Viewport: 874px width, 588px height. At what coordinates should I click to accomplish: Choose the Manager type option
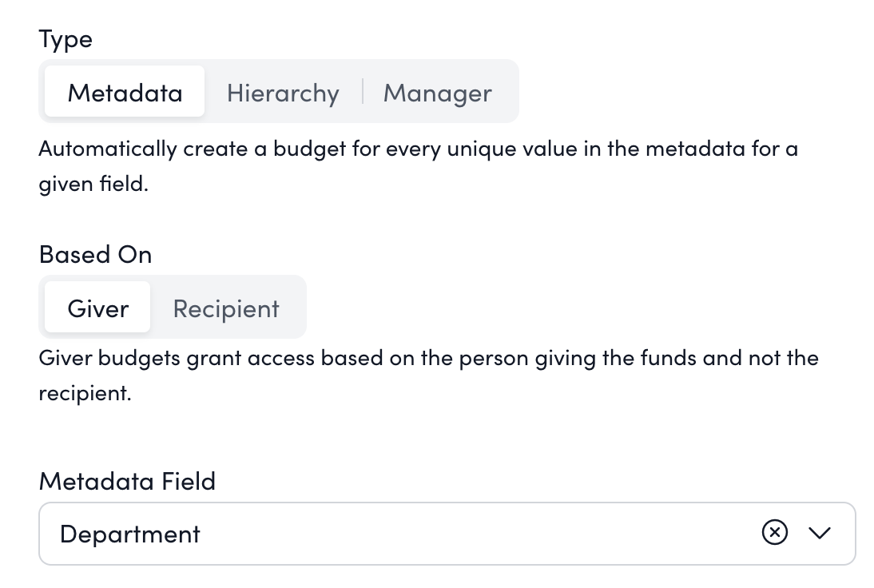[437, 93]
